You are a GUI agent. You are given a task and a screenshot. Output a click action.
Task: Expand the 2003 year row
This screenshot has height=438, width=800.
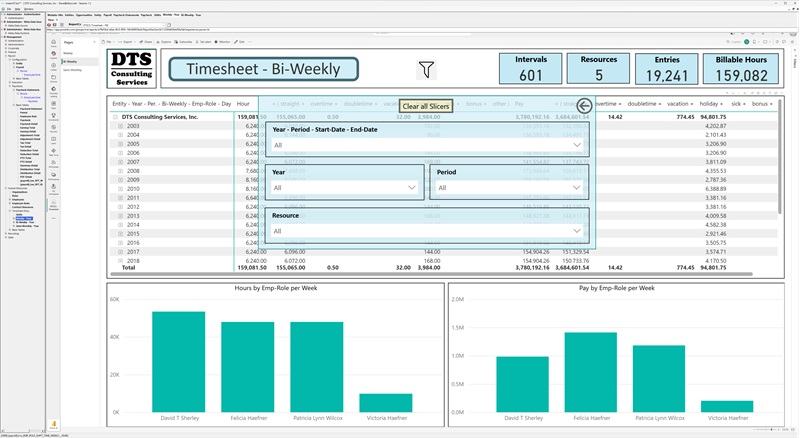coord(118,126)
